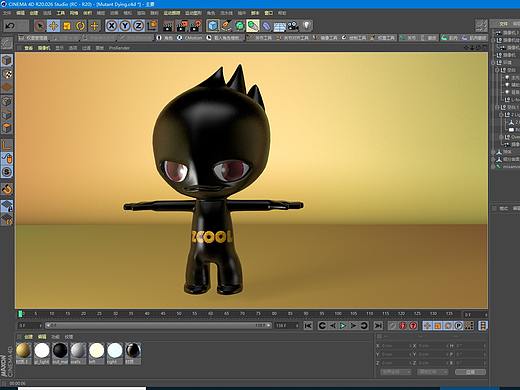Viewport: 520px width, 390px height.
Task: Render the active view clapperboard icon
Action: (169, 26)
